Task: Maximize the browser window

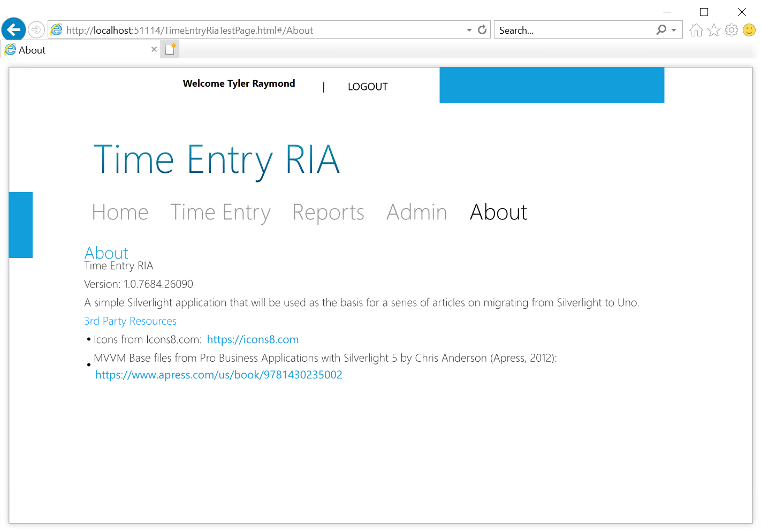Action: tap(704, 12)
